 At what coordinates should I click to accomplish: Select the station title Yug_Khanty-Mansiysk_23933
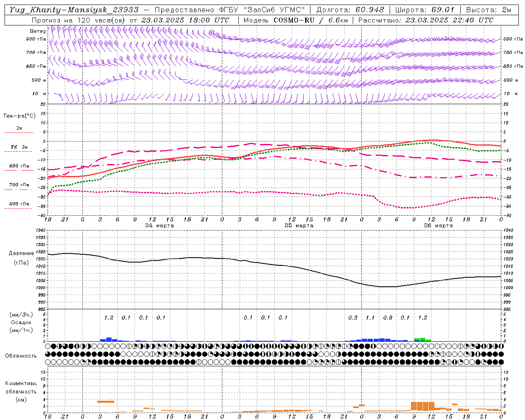pyautogui.click(x=74, y=9)
